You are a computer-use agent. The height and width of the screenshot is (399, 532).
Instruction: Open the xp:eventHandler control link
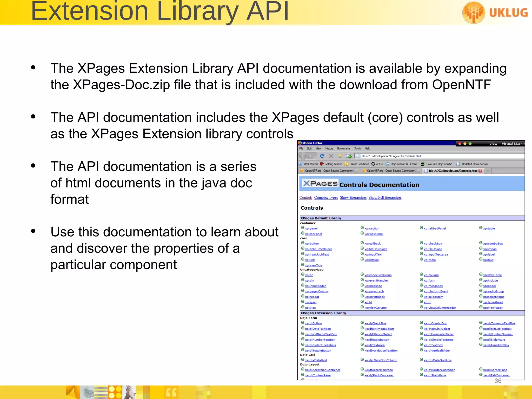tap(376, 281)
